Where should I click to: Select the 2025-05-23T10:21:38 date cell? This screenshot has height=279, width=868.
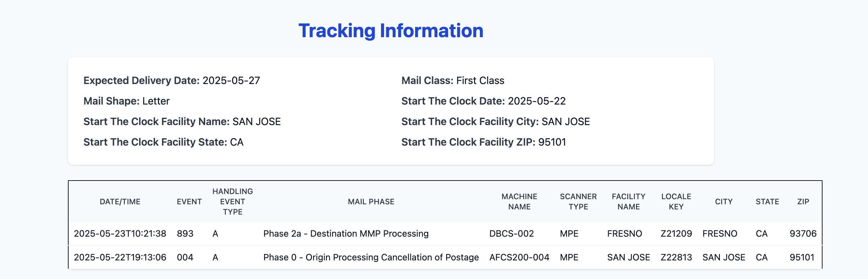click(120, 233)
